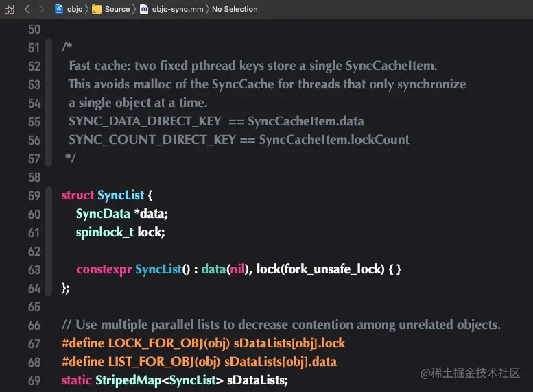Place cursor on "spinlock_t lock;"
Screen dimensions: 533x392
[120, 232]
